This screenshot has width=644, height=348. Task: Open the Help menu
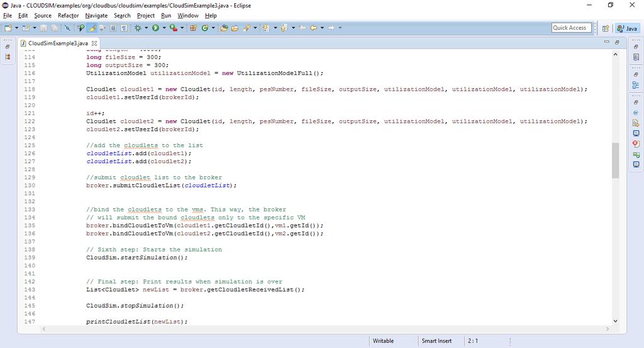tap(211, 16)
